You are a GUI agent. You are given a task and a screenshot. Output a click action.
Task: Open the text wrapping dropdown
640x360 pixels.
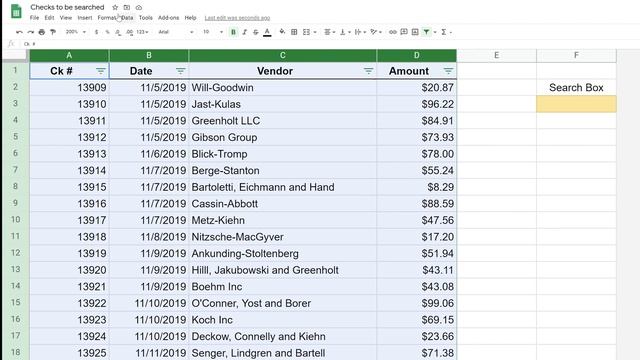[x=360, y=32]
